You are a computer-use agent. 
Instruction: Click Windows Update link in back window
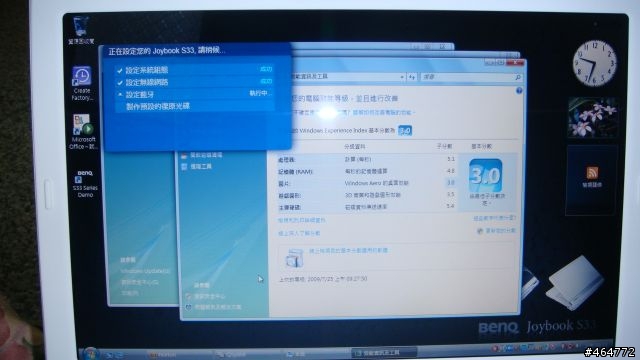click(144, 271)
